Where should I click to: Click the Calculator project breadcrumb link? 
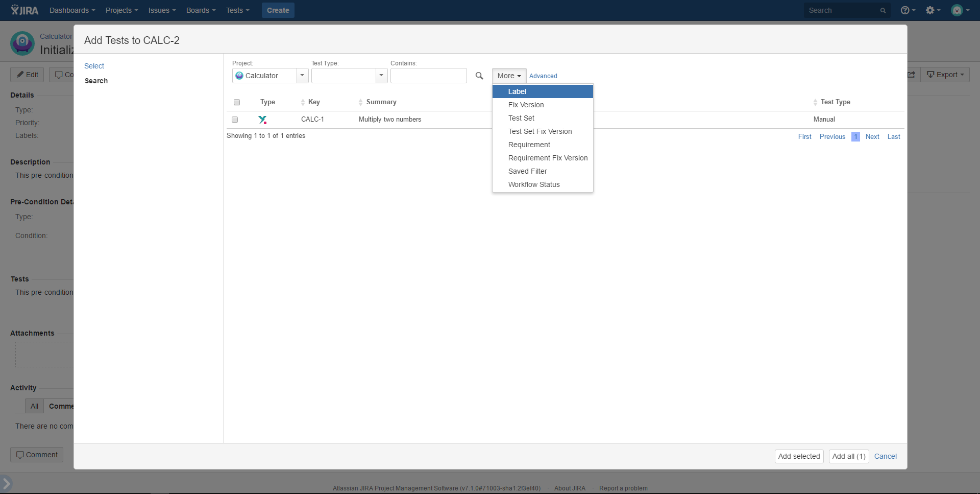tap(56, 36)
